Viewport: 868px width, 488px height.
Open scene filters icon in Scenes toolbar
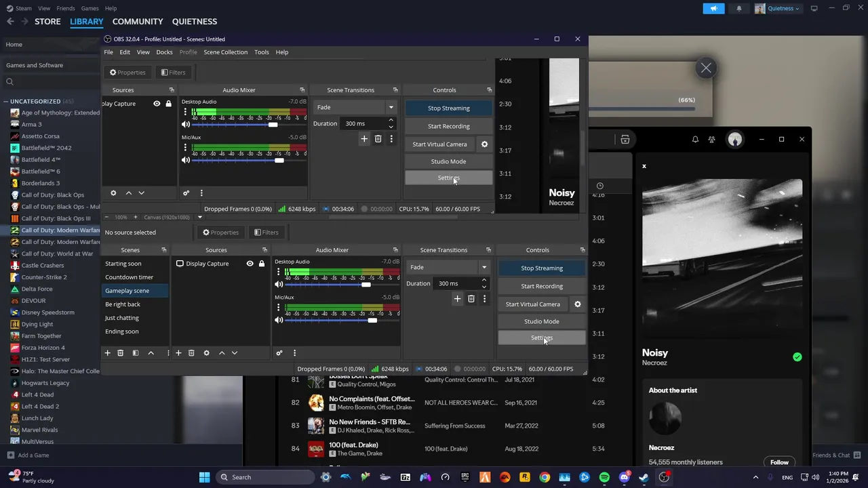coord(136,352)
